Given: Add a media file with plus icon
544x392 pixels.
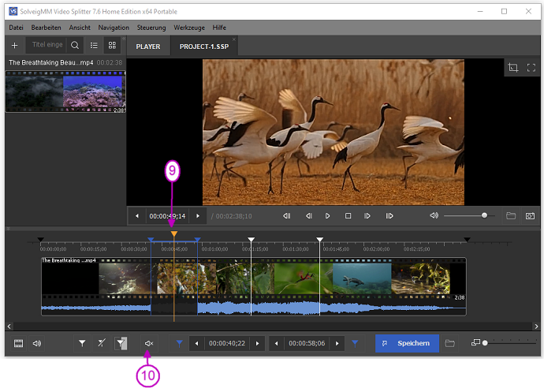Looking at the screenshot, I should [x=14, y=46].
